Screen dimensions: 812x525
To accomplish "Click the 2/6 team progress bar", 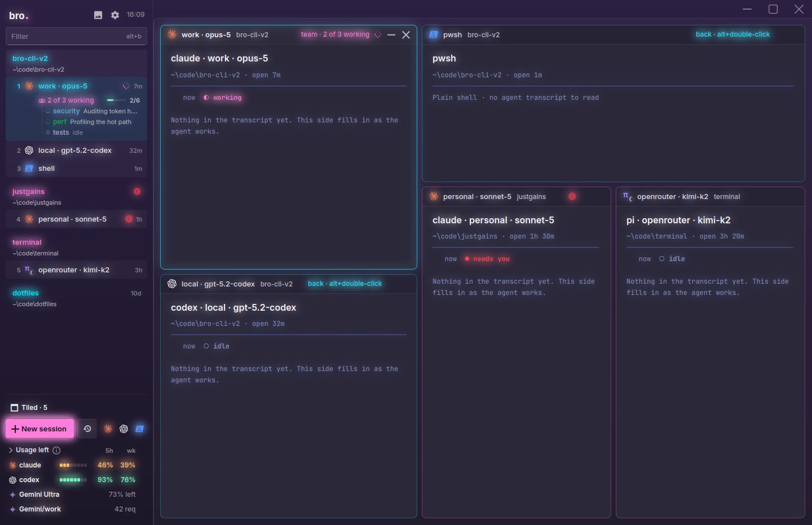I will point(117,100).
